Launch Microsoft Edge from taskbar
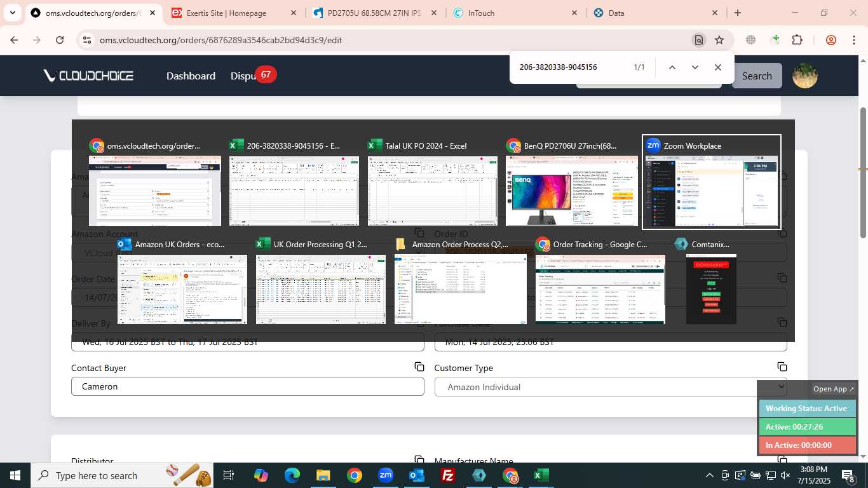 [x=292, y=475]
